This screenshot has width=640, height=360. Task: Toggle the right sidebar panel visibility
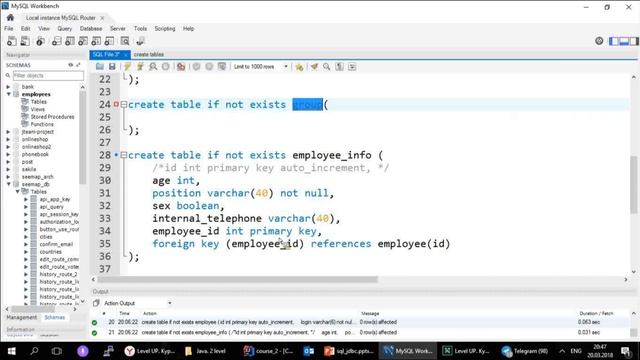pyautogui.click(x=633, y=41)
